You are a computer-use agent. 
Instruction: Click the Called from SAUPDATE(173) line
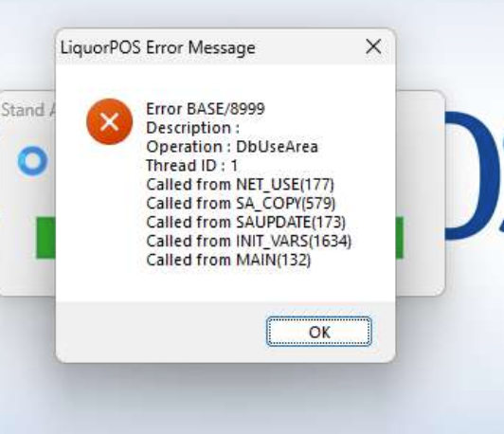click(x=246, y=223)
